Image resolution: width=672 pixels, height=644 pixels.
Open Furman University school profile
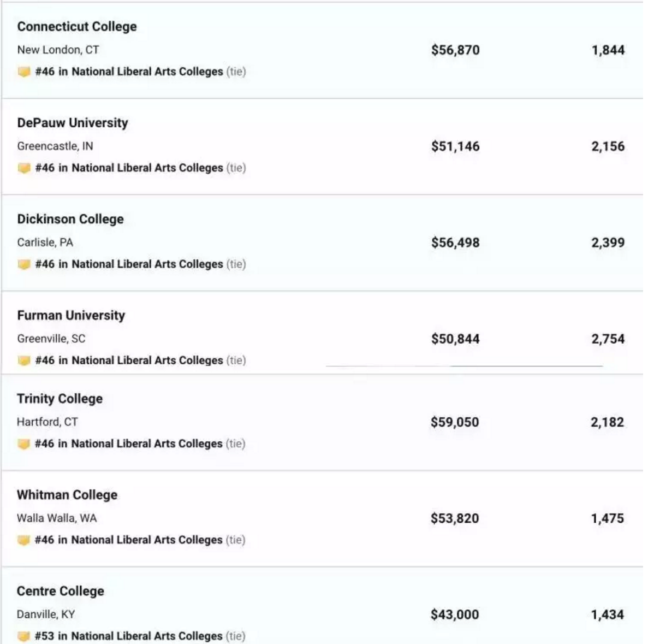click(x=71, y=315)
